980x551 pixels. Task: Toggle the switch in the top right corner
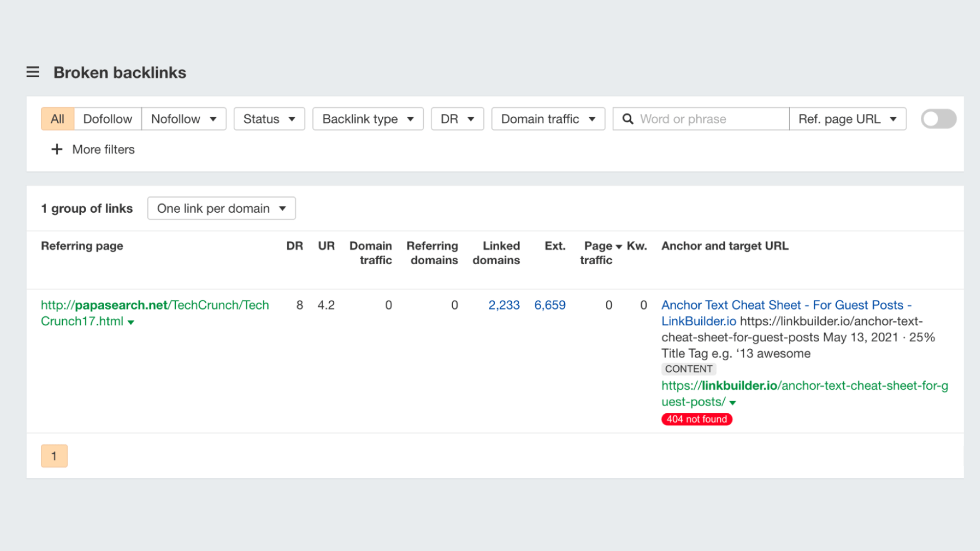pos(938,119)
